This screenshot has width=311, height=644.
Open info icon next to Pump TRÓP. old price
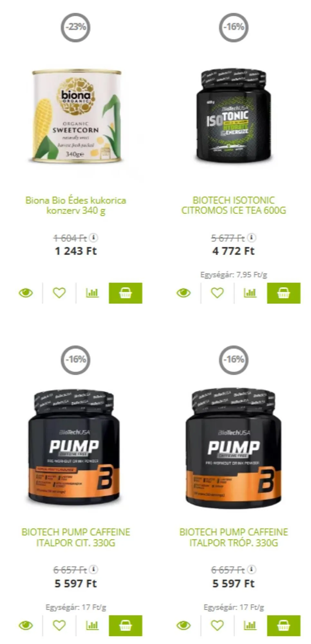(251, 570)
